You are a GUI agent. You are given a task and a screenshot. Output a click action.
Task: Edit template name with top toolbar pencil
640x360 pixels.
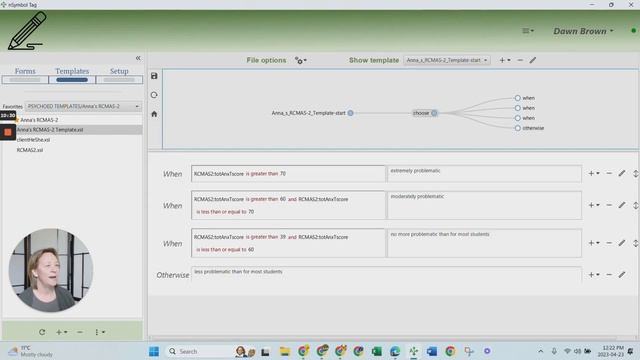[533, 60]
